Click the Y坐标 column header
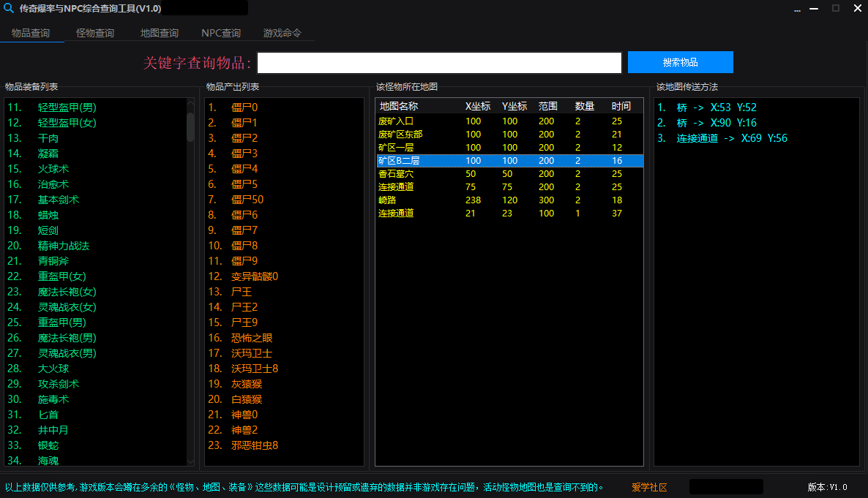This screenshot has width=868, height=498. (x=515, y=106)
